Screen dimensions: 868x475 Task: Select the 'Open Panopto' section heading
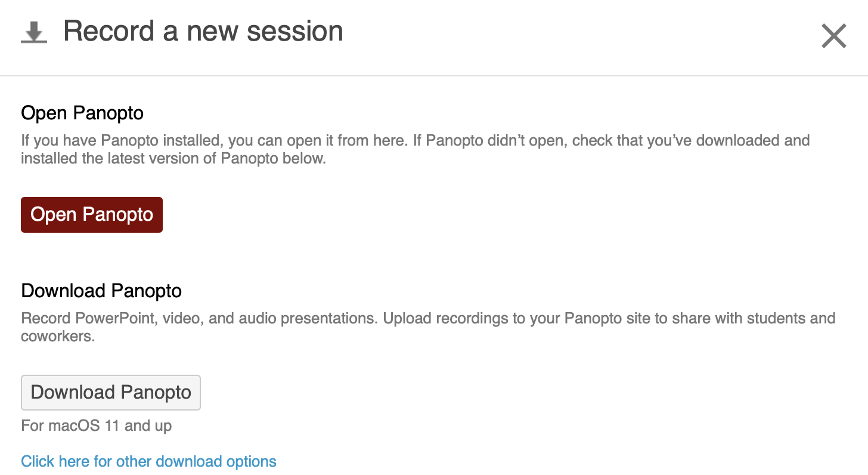[82, 113]
